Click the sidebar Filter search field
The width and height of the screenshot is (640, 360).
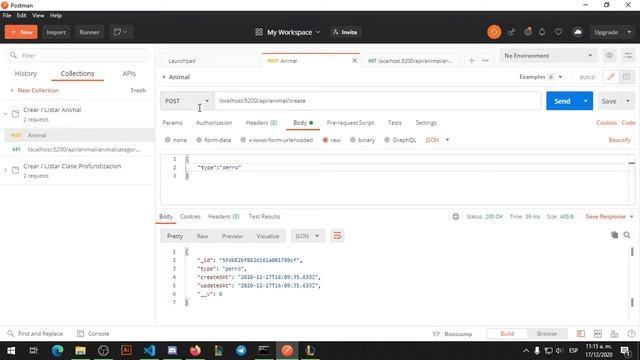[x=78, y=55]
